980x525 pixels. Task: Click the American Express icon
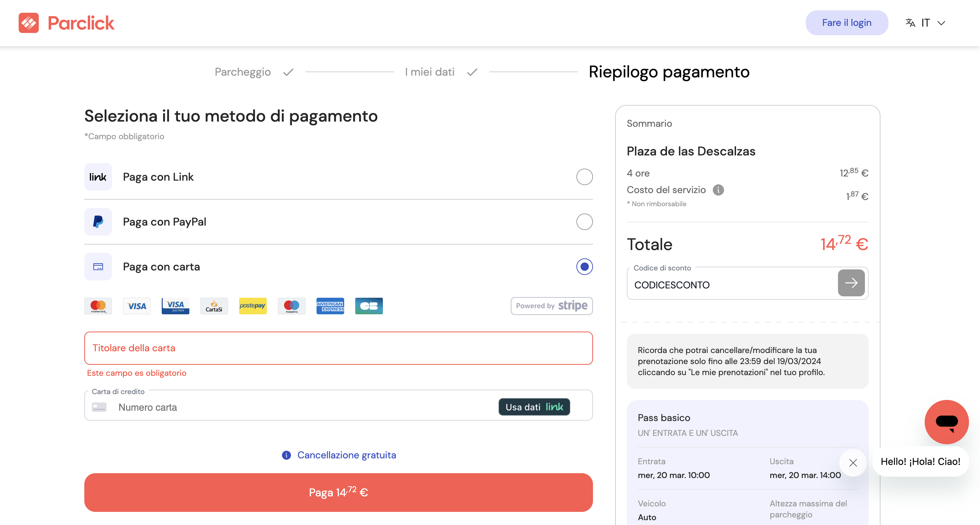[x=330, y=306]
